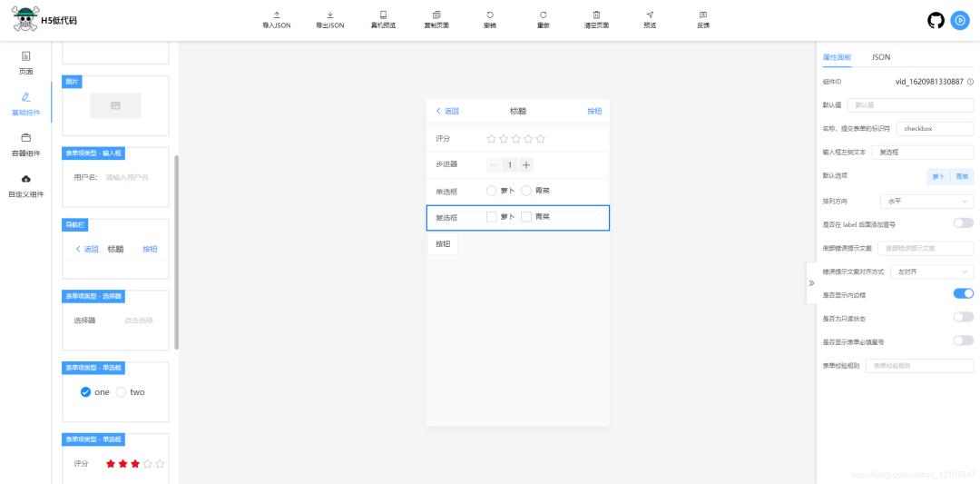Click 返回 in the 导航栏 component card
Image resolution: width=980 pixels, height=484 pixels.
click(x=87, y=249)
